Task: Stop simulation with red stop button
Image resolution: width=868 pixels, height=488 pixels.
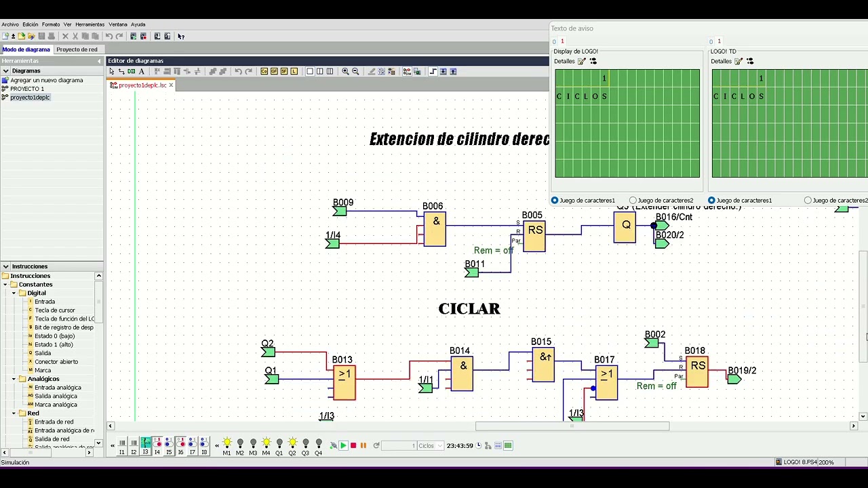Action: click(x=353, y=445)
